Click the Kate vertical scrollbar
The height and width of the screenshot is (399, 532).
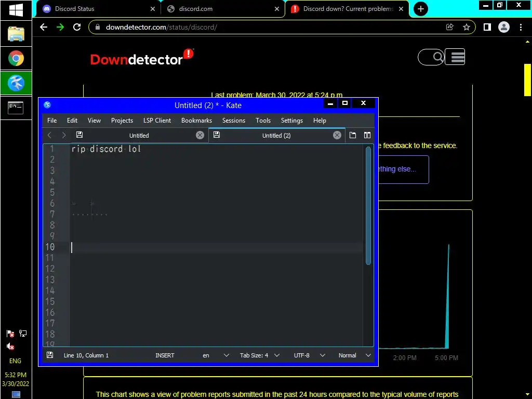(368, 206)
